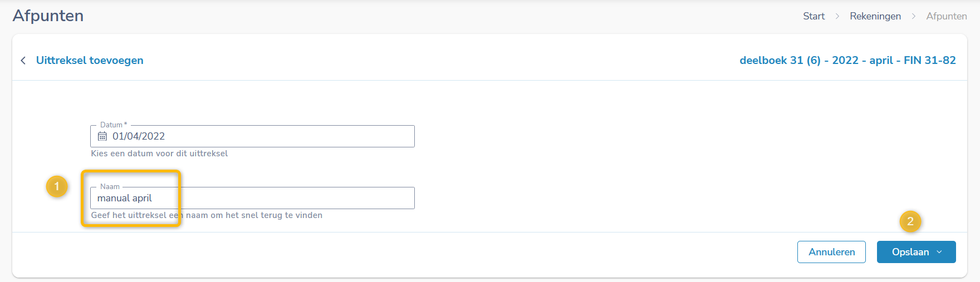Go to Start in the breadcrumb
Screen dimensions: 980x282
814,16
